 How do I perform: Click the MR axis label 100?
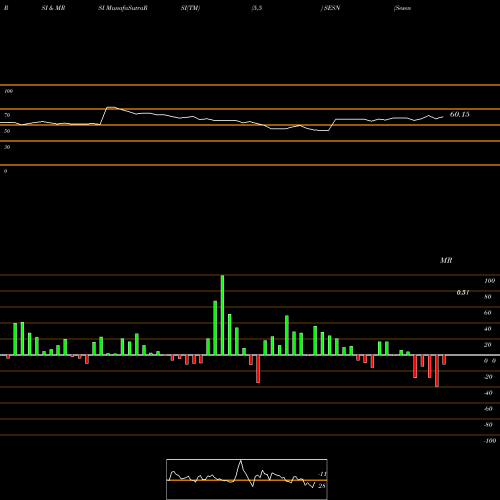point(489,281)
